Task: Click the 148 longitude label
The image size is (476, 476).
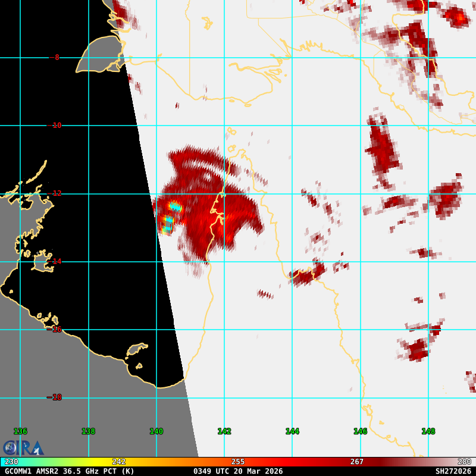Action: 428,431
